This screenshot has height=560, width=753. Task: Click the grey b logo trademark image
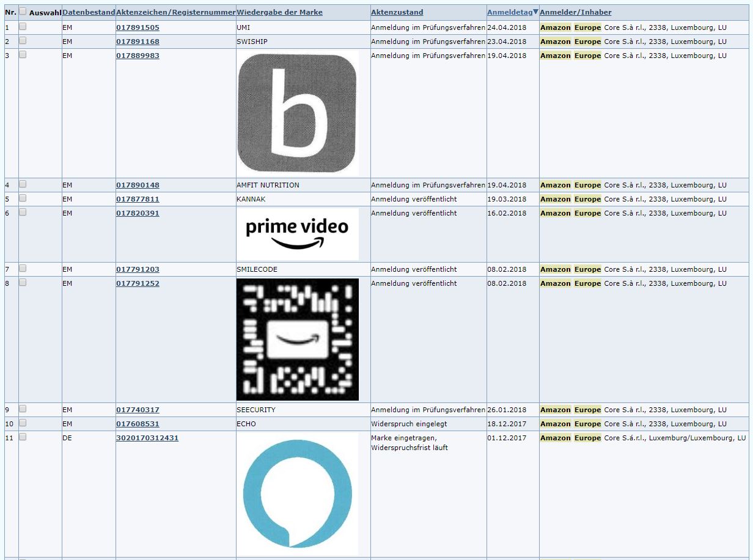coord(298,114)
